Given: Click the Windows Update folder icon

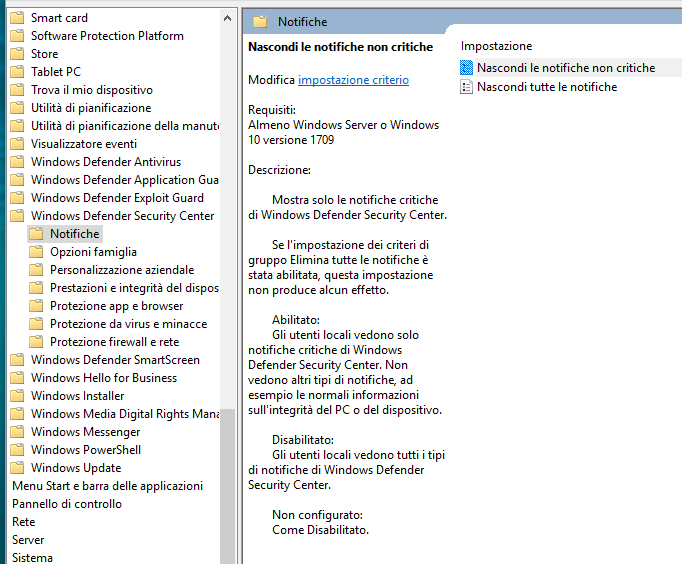Looking at the screenshot, I should pyautogui.click(x=17, y=468).
